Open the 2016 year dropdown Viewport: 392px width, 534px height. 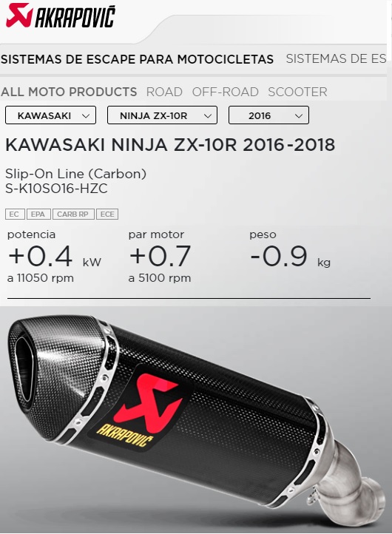[x=268, y=115]
